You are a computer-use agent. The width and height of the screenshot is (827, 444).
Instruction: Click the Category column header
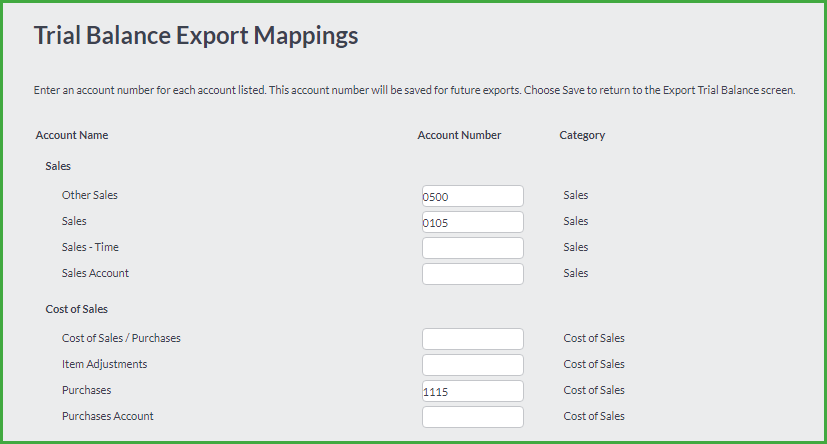[582, 136]
